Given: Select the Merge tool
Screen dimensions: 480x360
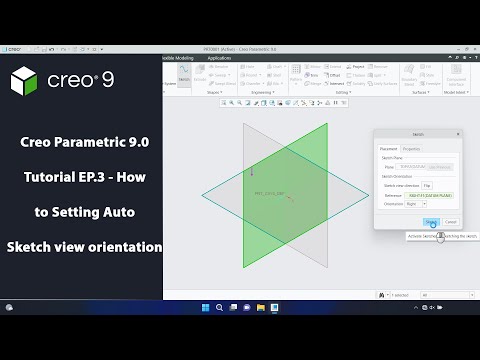Looking at the screenshot, I should click(x=313, y=84).
